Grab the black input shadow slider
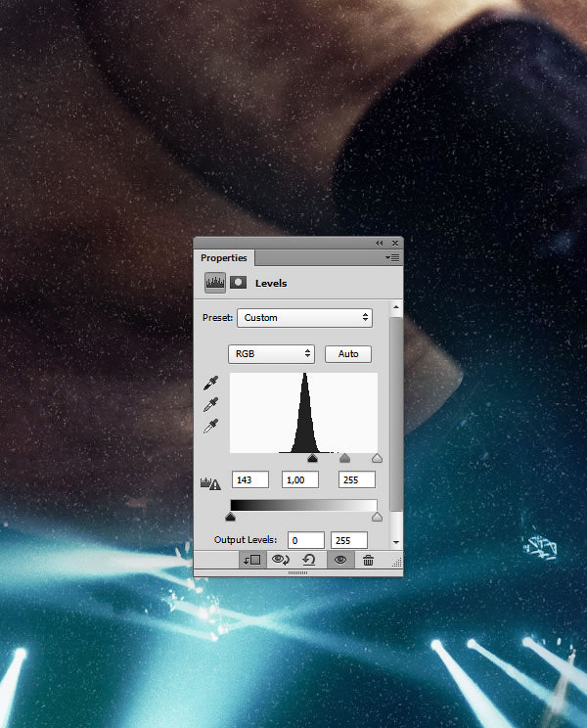This screenshot has height=728, width=587. point(312,458)
